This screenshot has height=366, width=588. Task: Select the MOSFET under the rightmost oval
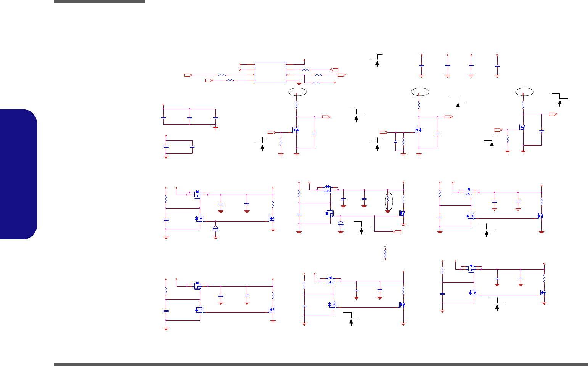[522, 127]
